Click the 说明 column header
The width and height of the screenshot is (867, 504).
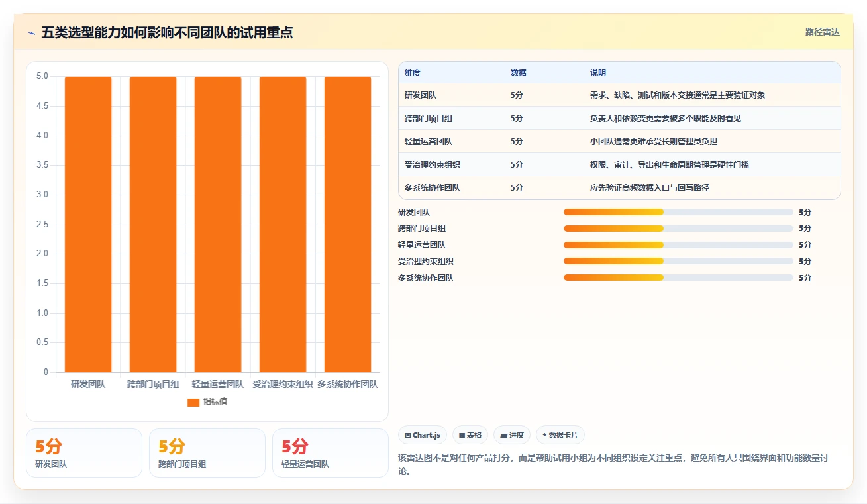pyautogui.click(x=598, y=73)
